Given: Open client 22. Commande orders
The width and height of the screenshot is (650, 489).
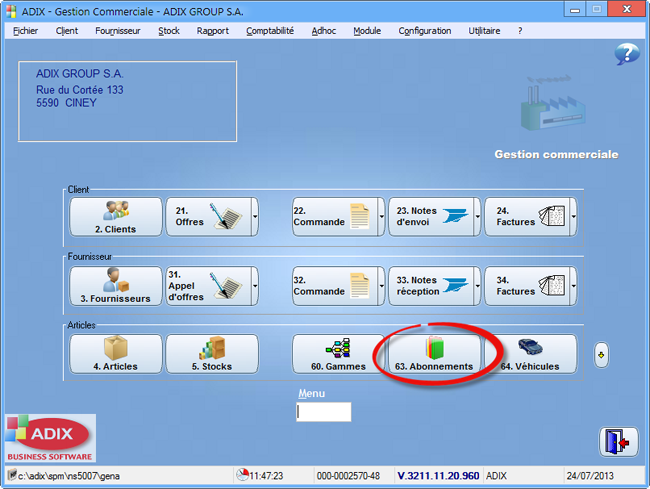Looking at the screenshot, I should pyautogui.click(x=335, y=217).
